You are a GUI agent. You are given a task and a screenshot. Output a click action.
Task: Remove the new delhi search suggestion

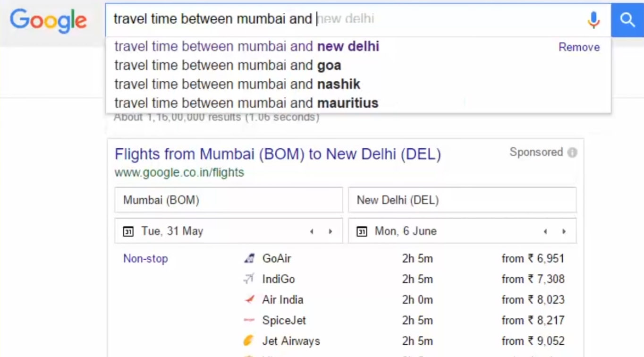[x=579, y=47]
